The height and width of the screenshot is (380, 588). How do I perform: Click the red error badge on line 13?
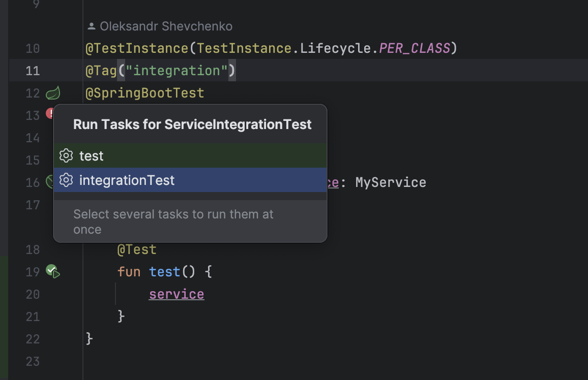click(x=51, y=113)
